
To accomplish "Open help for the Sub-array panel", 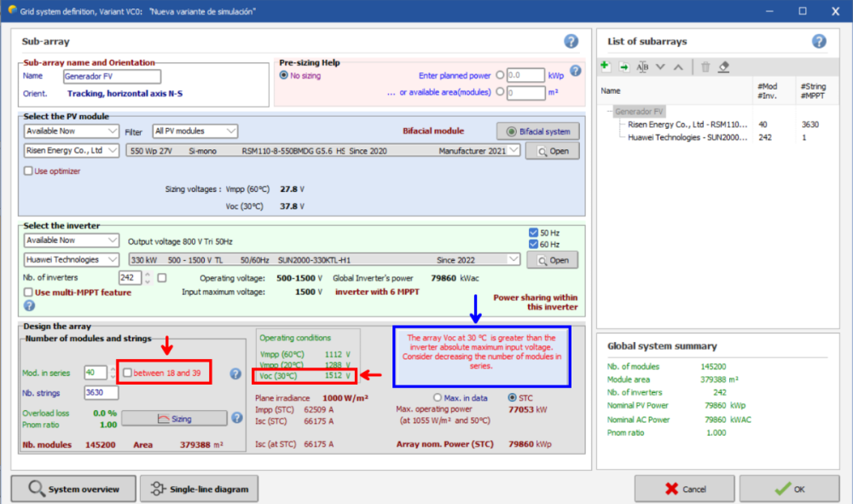I will coord(571,41).
